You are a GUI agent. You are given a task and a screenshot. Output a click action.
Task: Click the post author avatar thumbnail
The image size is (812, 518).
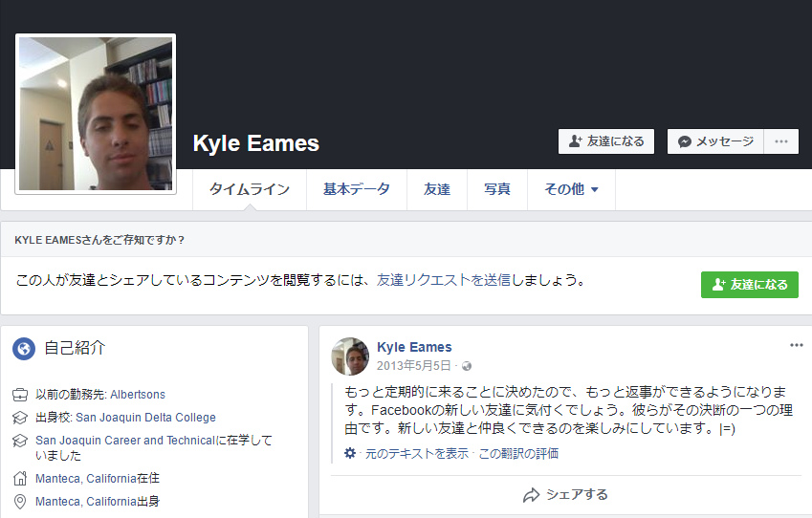(350, 356)
